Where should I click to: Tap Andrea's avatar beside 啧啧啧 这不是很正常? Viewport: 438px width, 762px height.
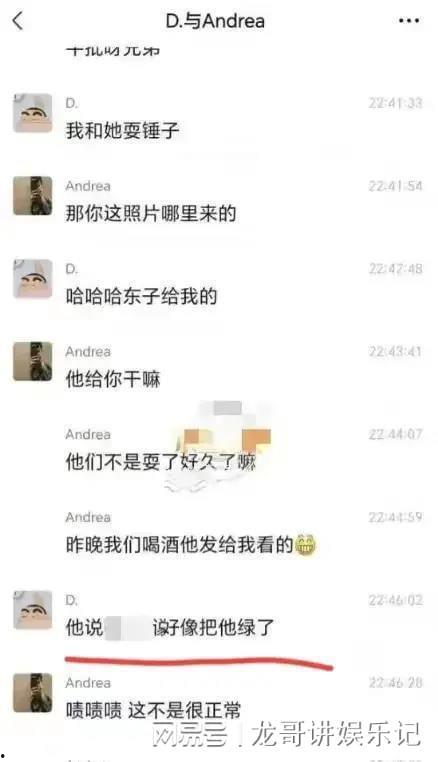33,693
